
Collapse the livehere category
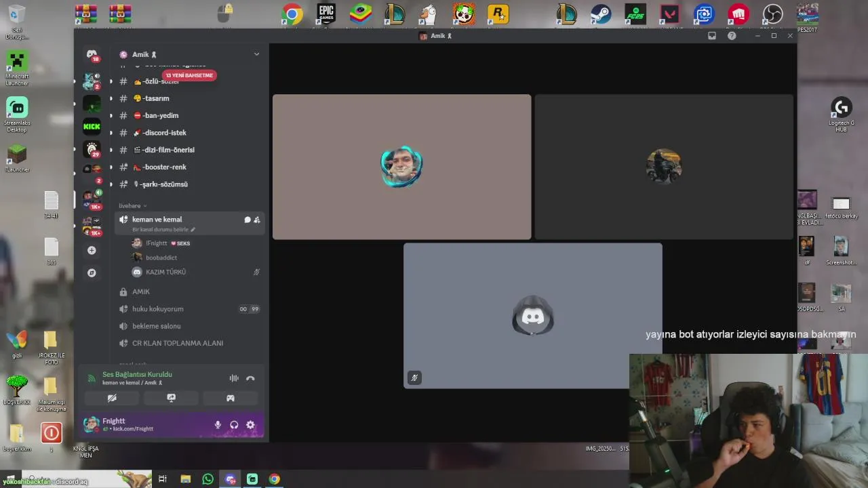click(x=132, y=206)
